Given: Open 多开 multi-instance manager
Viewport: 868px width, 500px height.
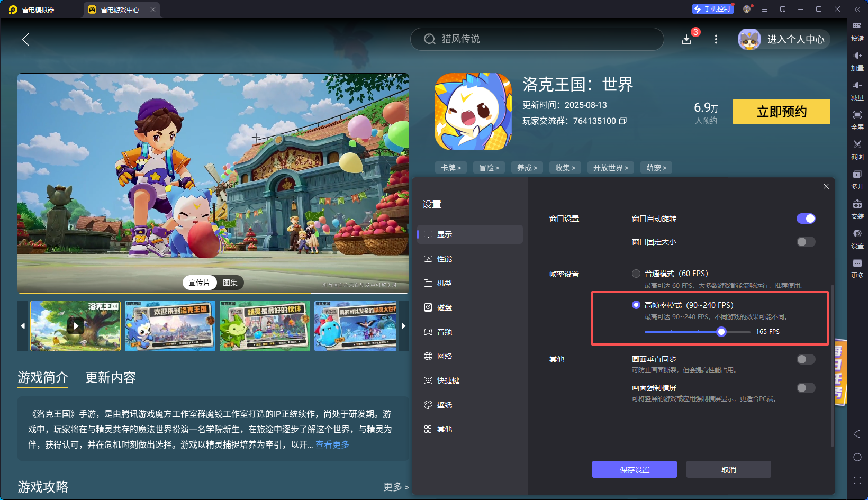Looking at the screenshot, I should pos(857,180).
